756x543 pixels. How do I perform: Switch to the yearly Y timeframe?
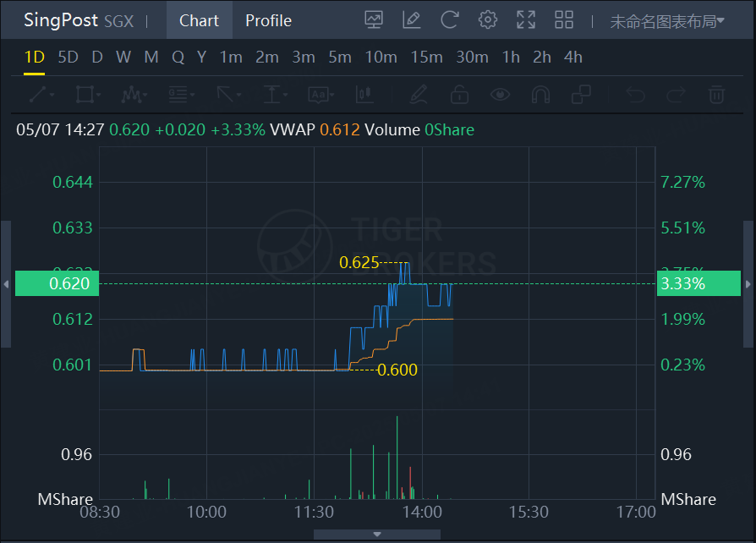[x=201, y=58]
